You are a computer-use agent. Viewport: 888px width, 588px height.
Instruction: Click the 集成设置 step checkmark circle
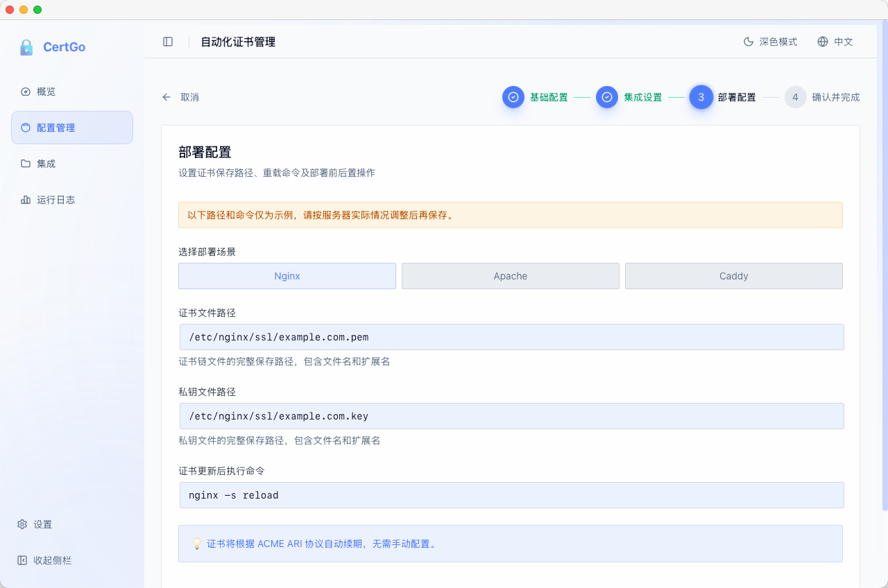(607, 97)
